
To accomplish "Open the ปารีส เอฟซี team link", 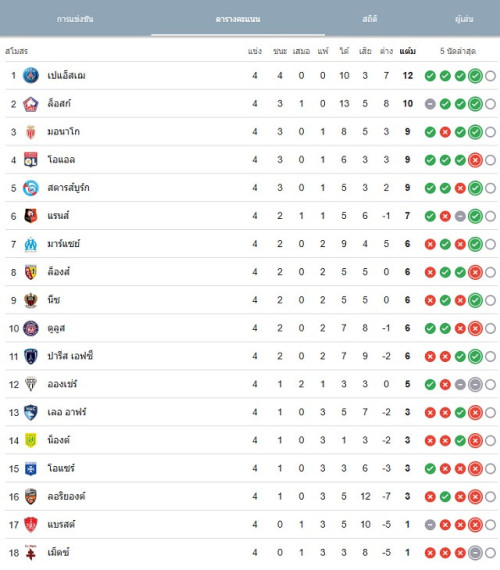I will [x=70, y=356].
